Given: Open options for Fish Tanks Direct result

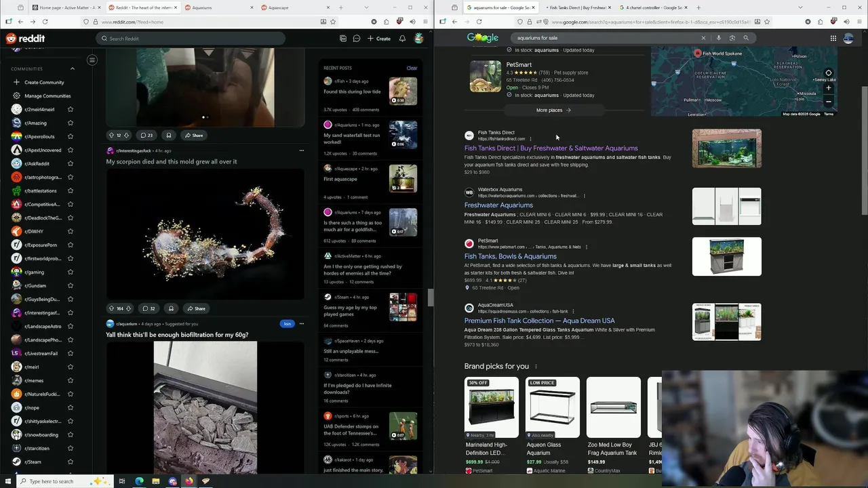Looking at the screenshot, I should point(531,139).
